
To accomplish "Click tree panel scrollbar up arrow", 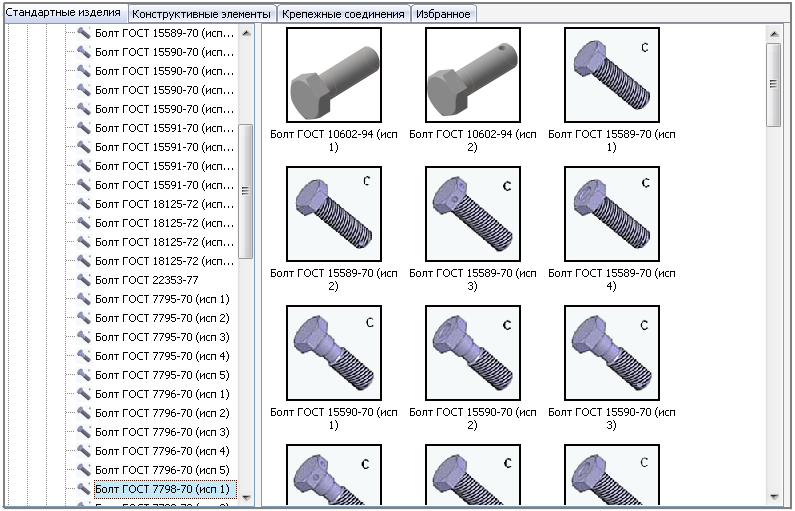I will tap(246, 33).
